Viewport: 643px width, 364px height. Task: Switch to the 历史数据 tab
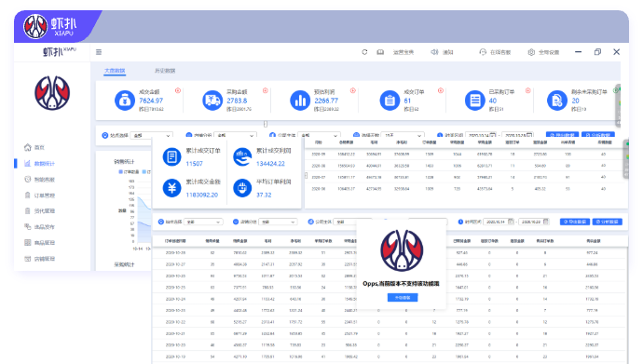pyautogui.click(x=165, y=71)
